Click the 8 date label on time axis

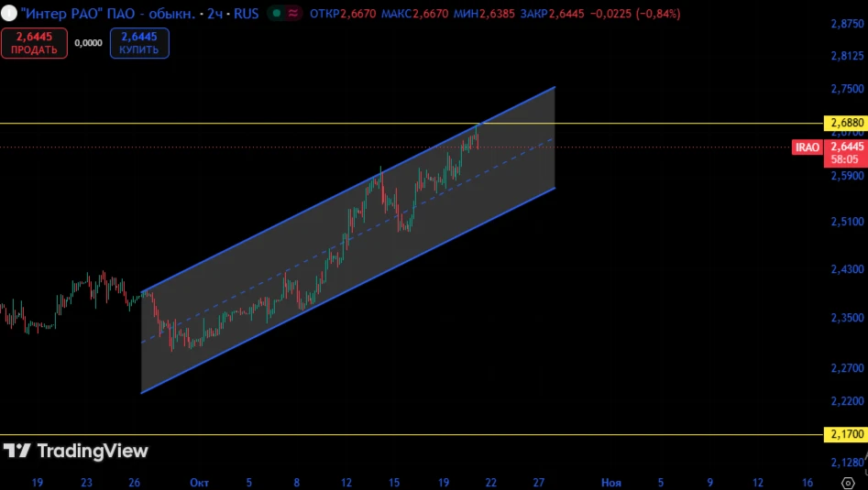(x=297, y=483)
